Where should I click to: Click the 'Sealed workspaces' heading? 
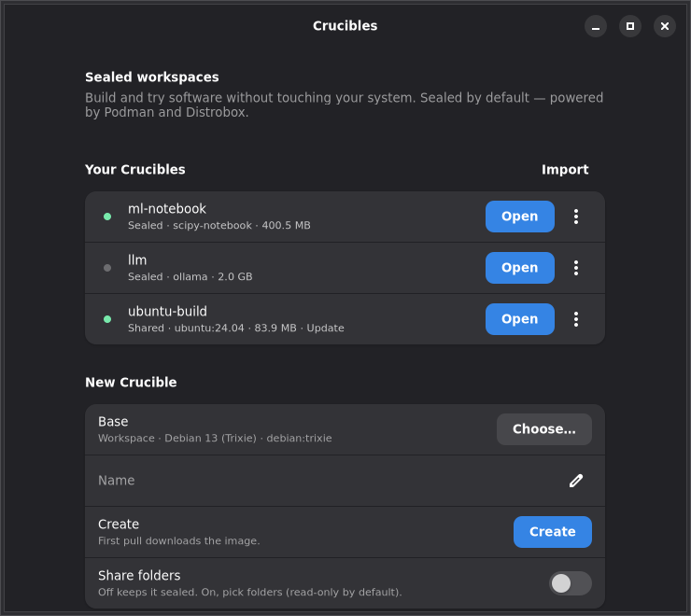click(152, 77)
